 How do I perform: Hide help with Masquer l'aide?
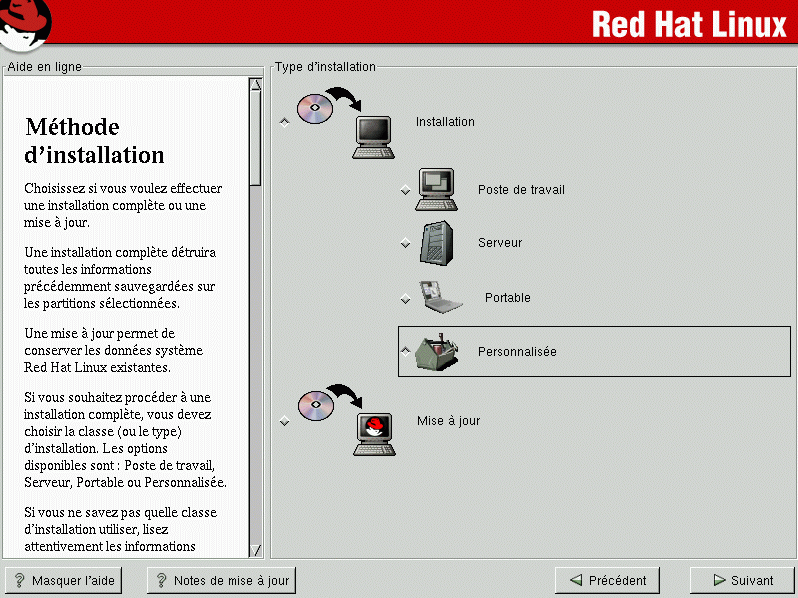(x=63, y=580)
